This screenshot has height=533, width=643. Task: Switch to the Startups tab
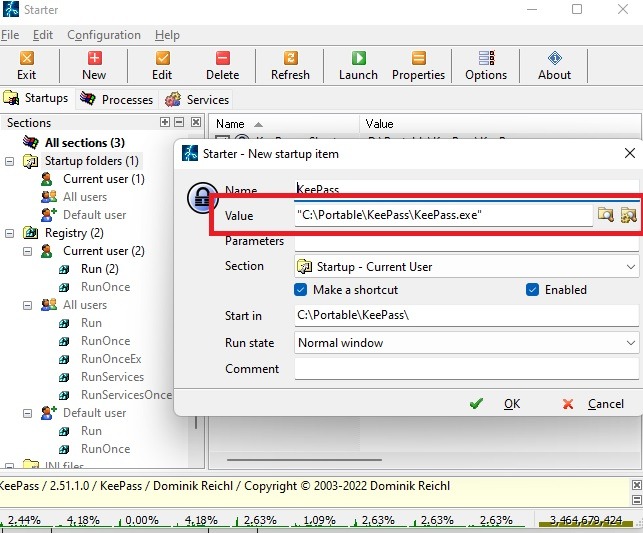click(37, 98)
